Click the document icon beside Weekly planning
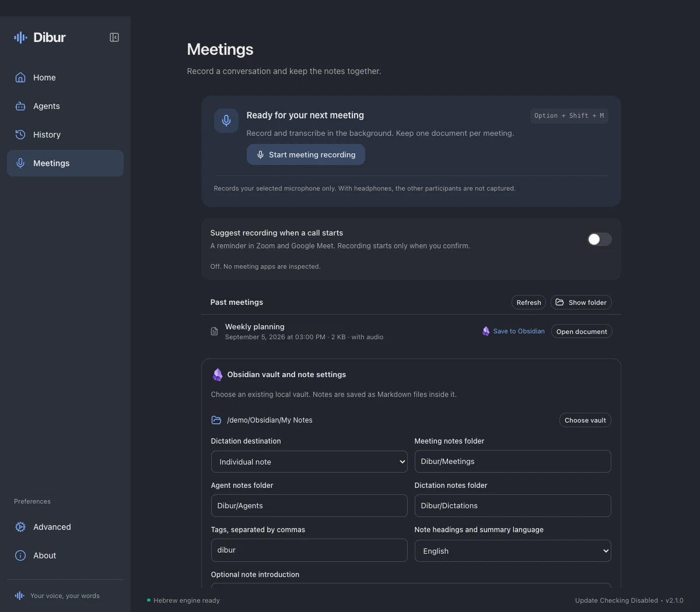The image size is (700, 612). click(214, 332)
